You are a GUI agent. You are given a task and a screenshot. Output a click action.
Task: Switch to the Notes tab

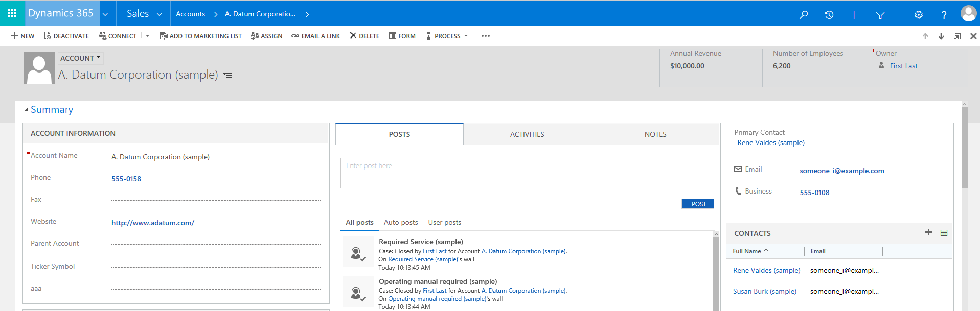point(655,134)
